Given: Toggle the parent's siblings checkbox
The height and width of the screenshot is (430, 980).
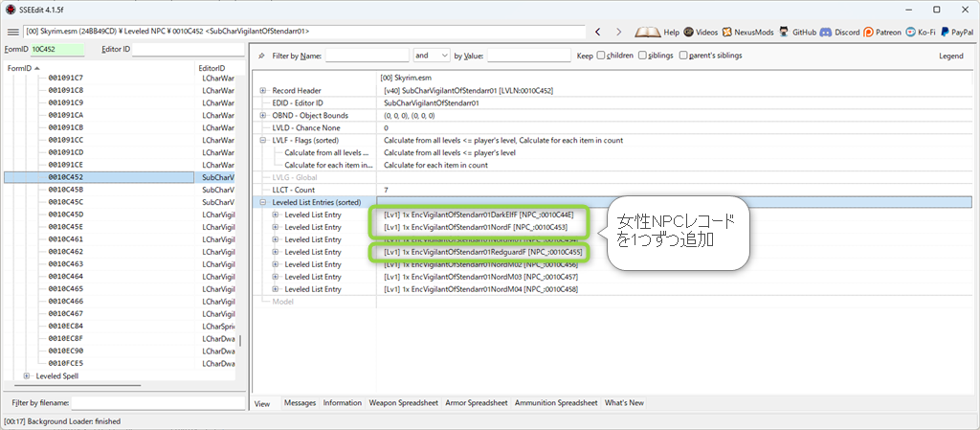Looking at the screenshot, I should [x=683, y=56].
